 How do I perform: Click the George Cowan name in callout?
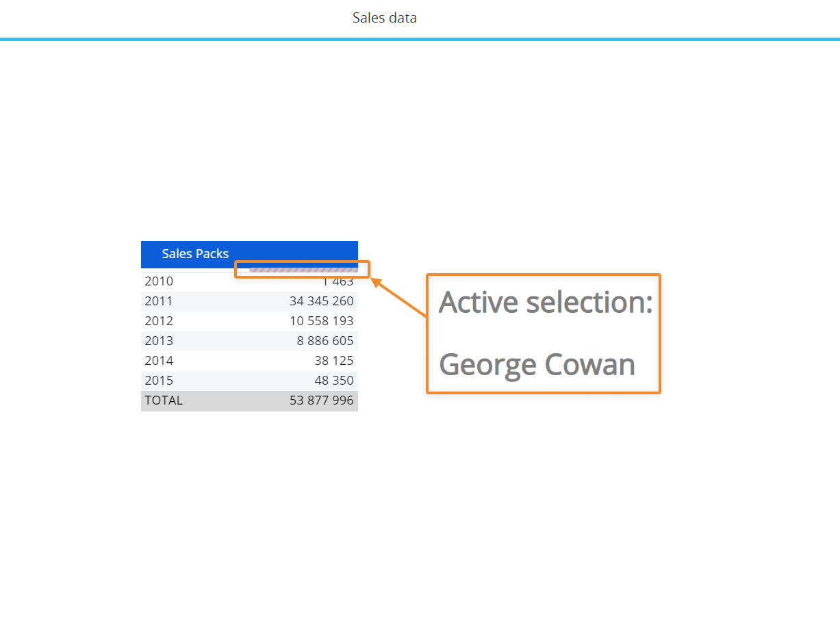pos(537,364)
